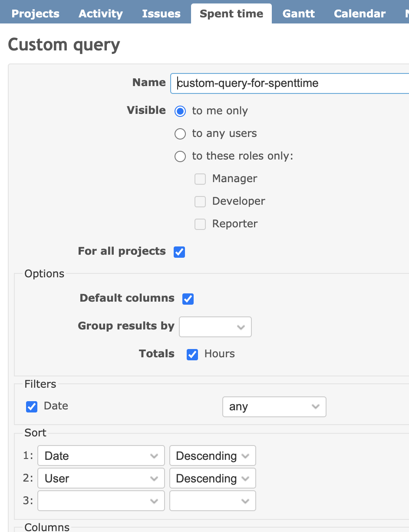Go to the Issues tab
The height and width of the screenshot is (532, 409).
pyautogui.click(x=161, y=13)
